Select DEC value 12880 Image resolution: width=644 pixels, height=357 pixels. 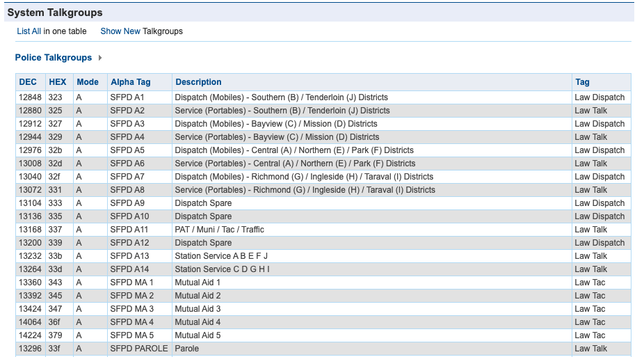tap(30, 111)
